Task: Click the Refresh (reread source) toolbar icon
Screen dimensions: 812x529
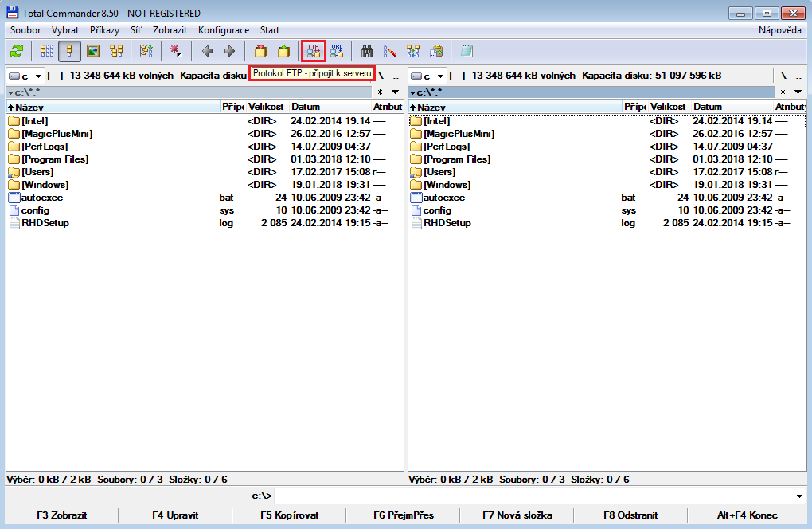Action: pyautogui.click(x=17, y=52)
